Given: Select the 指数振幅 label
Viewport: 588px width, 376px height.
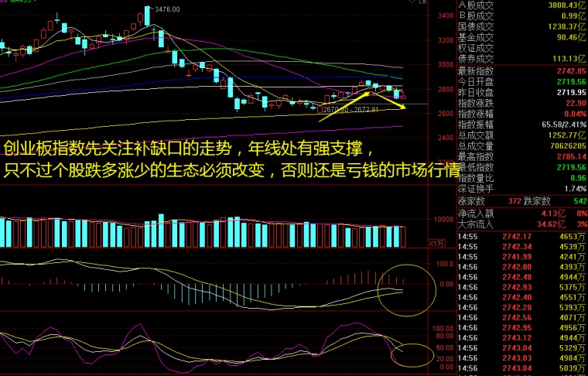Looking at the screenshot, I should pos(476,125).
